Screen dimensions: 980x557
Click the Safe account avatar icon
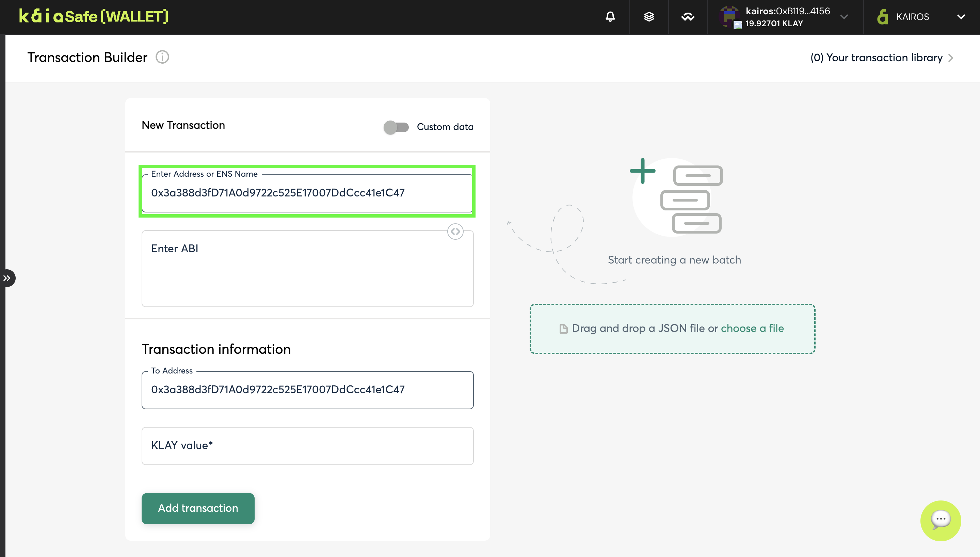pyautogui.click(x=729, y=16)
